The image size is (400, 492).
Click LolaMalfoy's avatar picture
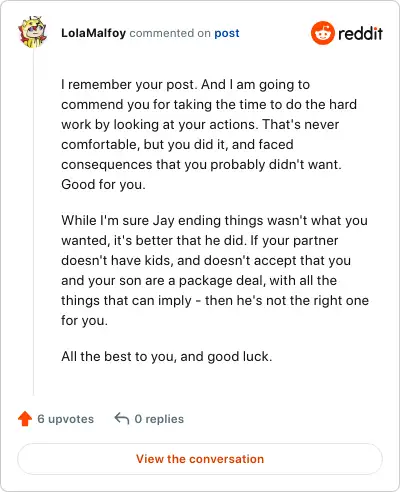point(32,32)
